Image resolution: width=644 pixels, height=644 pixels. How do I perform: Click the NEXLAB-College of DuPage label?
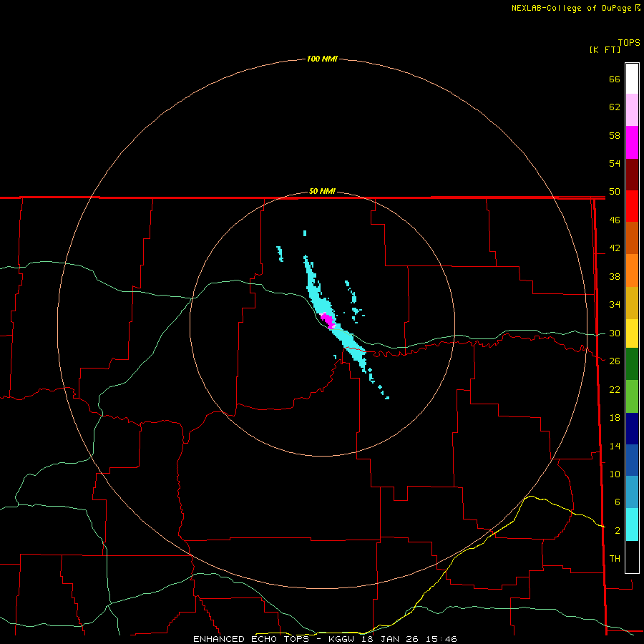tap(572, 8)
